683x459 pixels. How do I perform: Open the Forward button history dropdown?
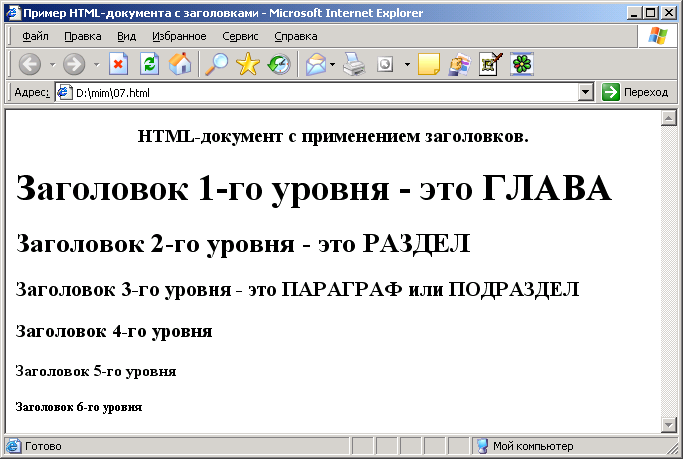(x=97, y=64)
